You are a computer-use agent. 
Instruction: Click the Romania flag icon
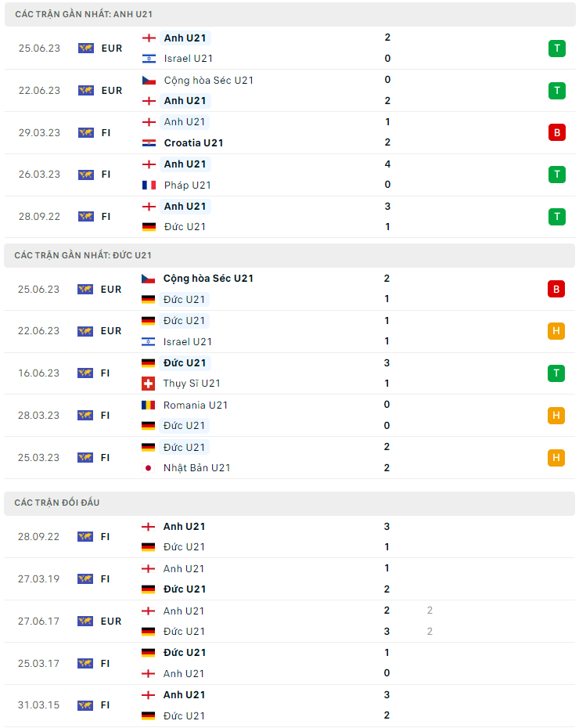tap(148, 405)
